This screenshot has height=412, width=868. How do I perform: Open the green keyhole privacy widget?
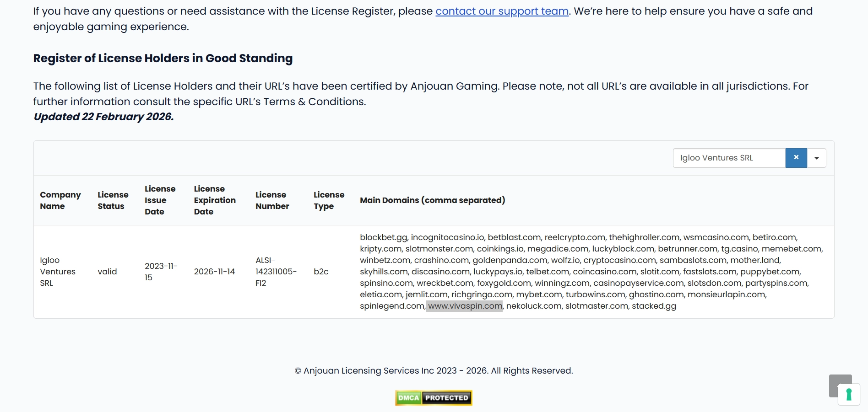(x=849, y=394)
